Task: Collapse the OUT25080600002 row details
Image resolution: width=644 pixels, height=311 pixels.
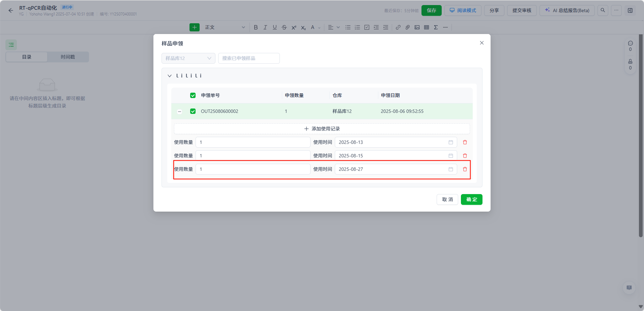Action: tap(179, 112)
